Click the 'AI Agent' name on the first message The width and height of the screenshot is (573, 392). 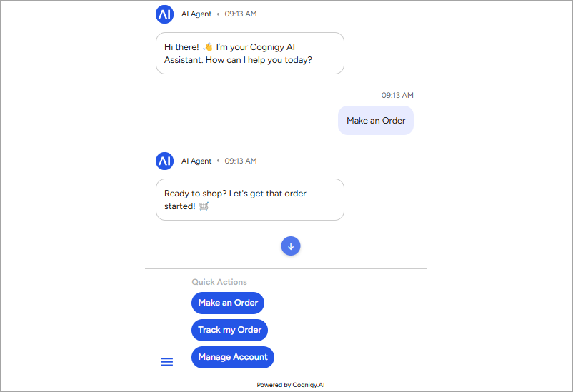point(196,14)
